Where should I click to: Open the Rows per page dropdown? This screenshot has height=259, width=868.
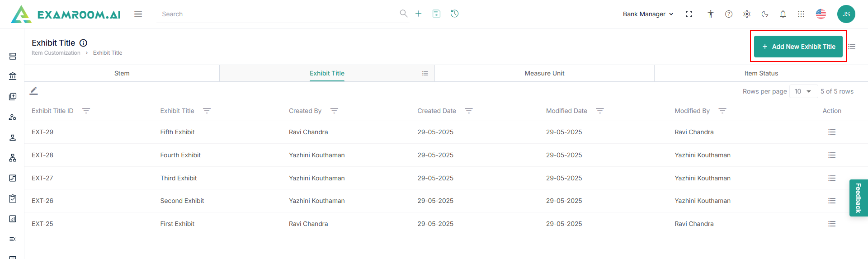point(803,91)
